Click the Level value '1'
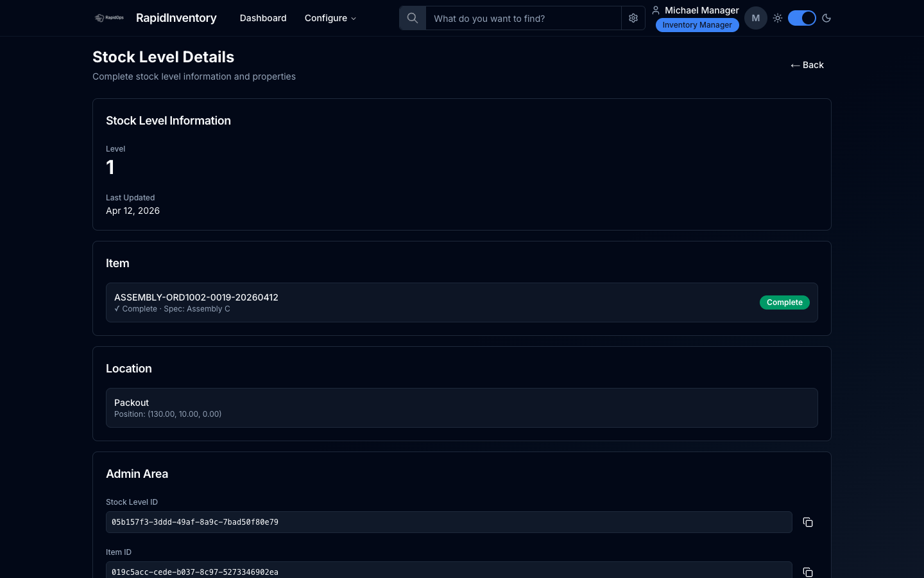This screenshot has height=578, width=924. 110,167
